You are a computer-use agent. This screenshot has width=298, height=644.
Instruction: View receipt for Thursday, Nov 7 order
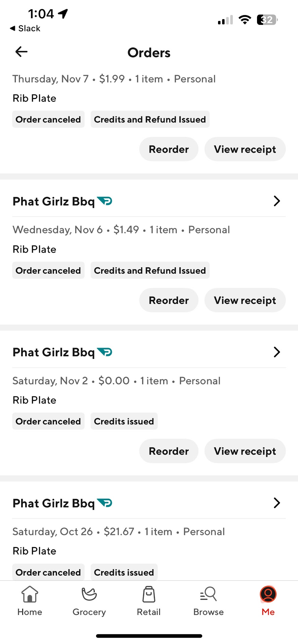pyautogui.click(x=245, y=149)
